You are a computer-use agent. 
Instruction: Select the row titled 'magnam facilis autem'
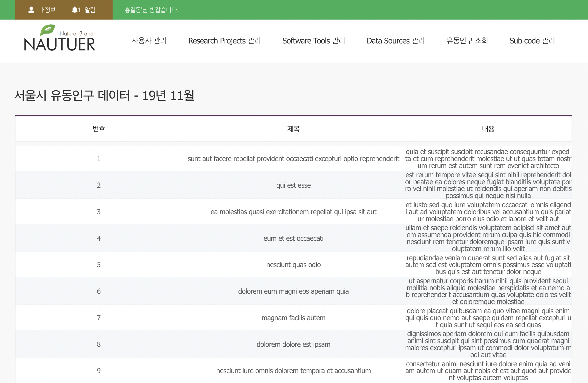click(x=293, y=318)
